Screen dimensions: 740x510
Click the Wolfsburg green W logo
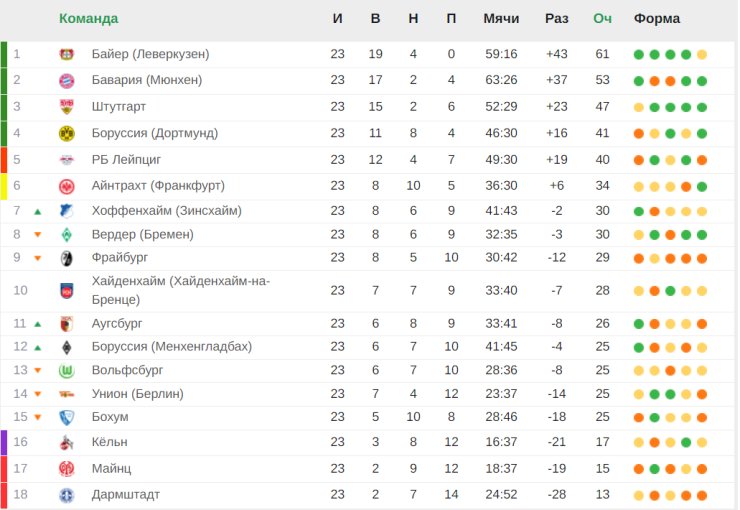click(x=67, y=371)
